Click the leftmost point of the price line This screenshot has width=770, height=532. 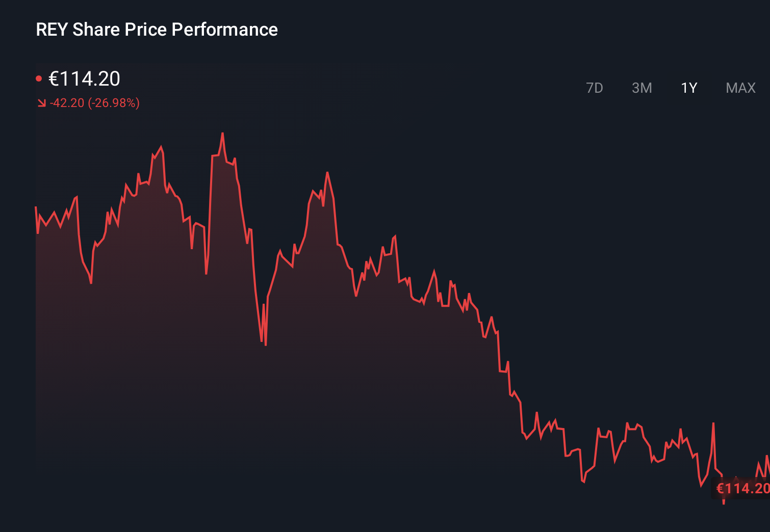click(x=35, y=207)
